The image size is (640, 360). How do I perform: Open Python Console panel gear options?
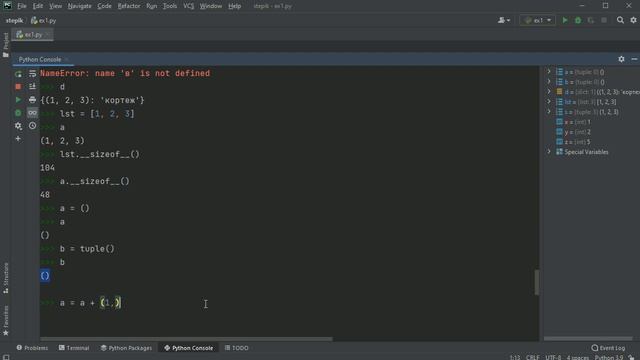tap(621, 59)
